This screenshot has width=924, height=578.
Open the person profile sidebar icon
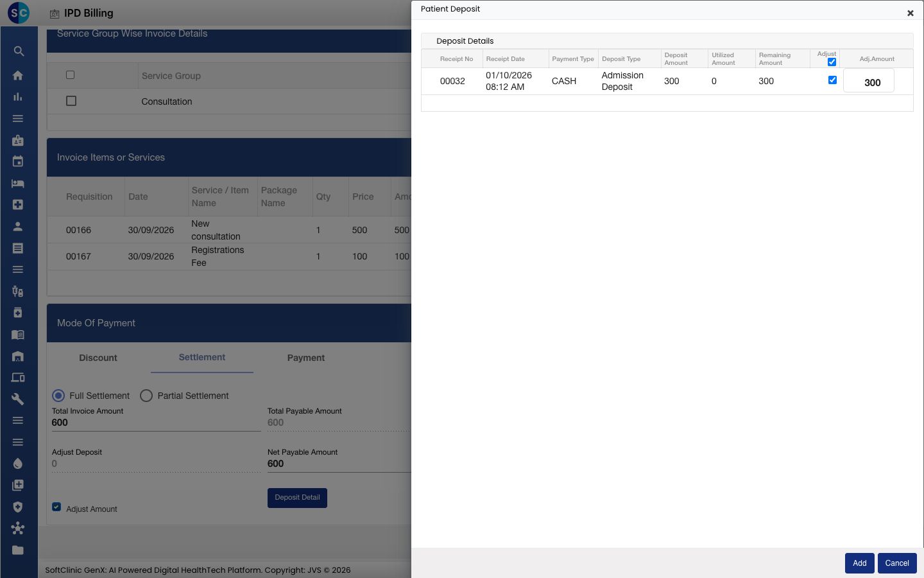pyautogui.click(x=18, y=227)
